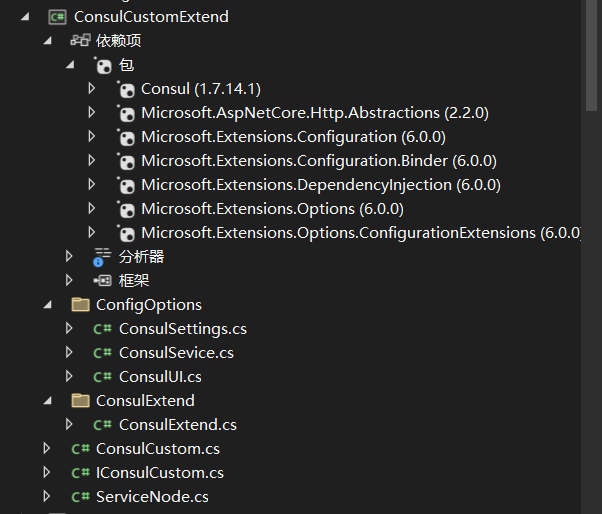The height and width of the screenshot is (514, 602).
Task: Click the vertical scrollbar thumb
Action: point(592,56)
